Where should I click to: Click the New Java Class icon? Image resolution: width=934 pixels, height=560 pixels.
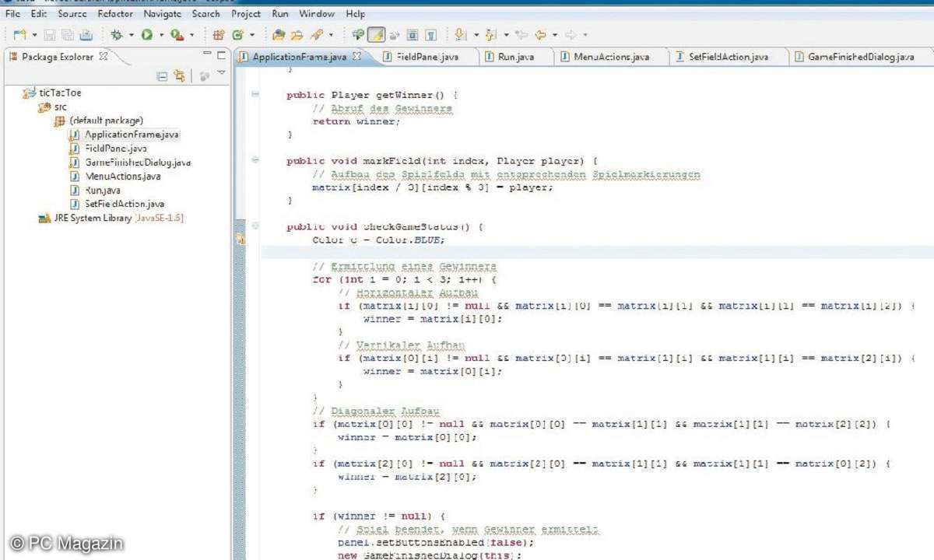[237, 35]
